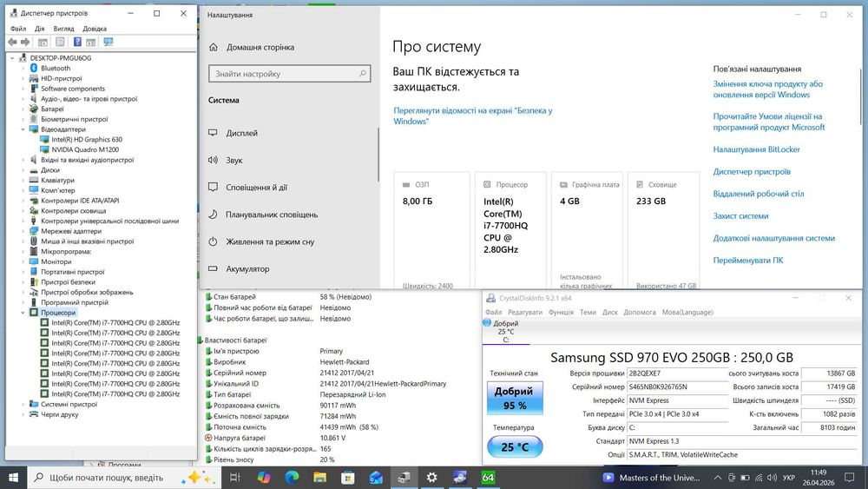Select NVIDIA Quadro M1200 adapter
Screen dimensions: 868x489
coord(85,149)
